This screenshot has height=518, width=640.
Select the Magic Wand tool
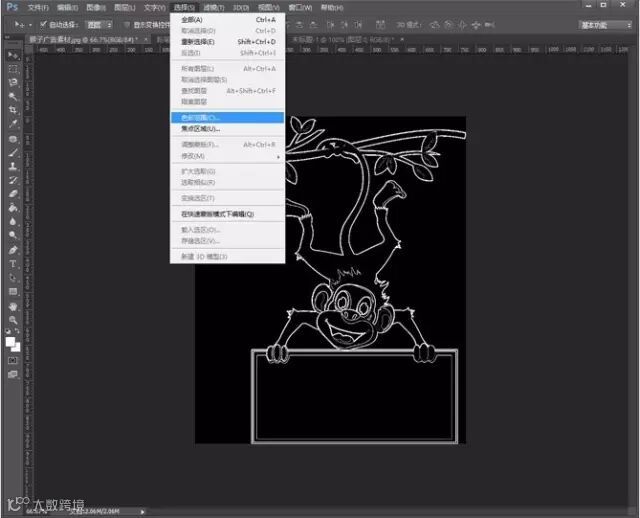(x=13, y=96)
